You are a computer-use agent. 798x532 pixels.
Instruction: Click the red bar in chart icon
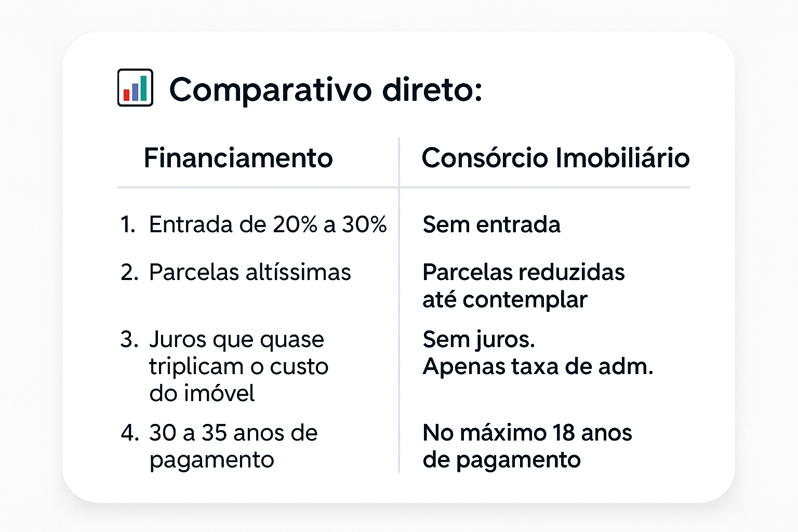click(126, 95)
